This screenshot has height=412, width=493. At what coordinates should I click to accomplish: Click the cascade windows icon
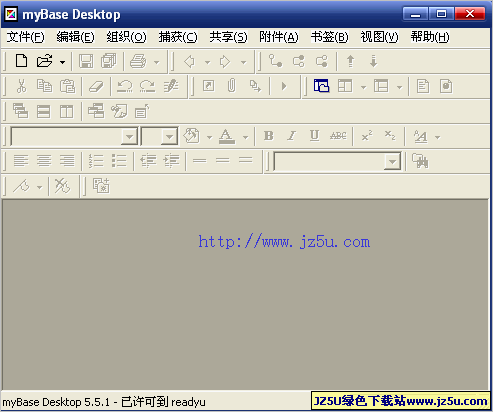point(21,111)
